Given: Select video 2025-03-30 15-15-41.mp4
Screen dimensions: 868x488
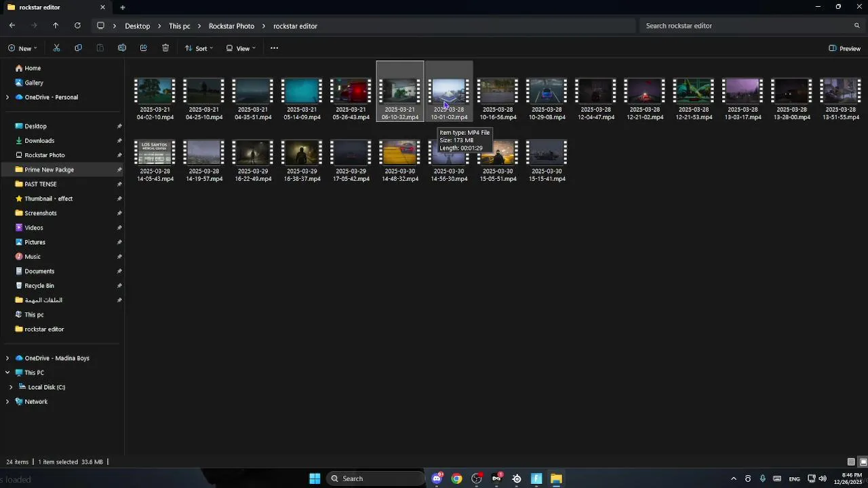Looking at the screenshot, I should click(x=547, y=161).
